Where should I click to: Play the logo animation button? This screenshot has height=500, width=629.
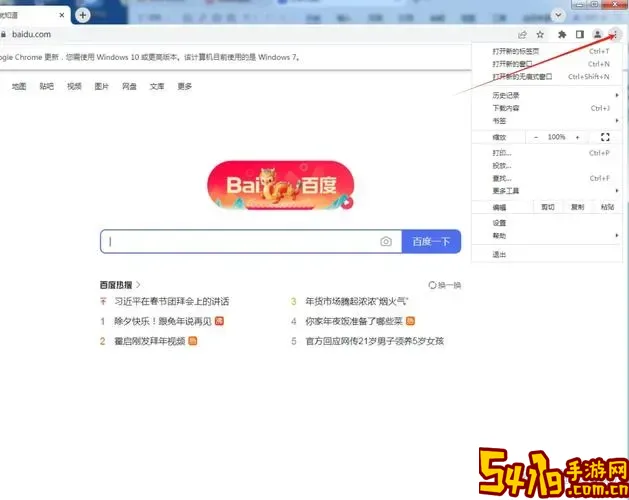(x=347, y=203)
